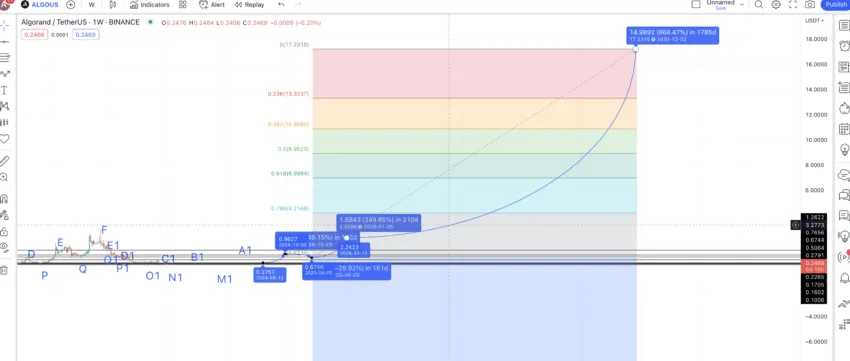850x361 pixels.
Task: Open the chart patterns tool
Action: click(5, 106)
